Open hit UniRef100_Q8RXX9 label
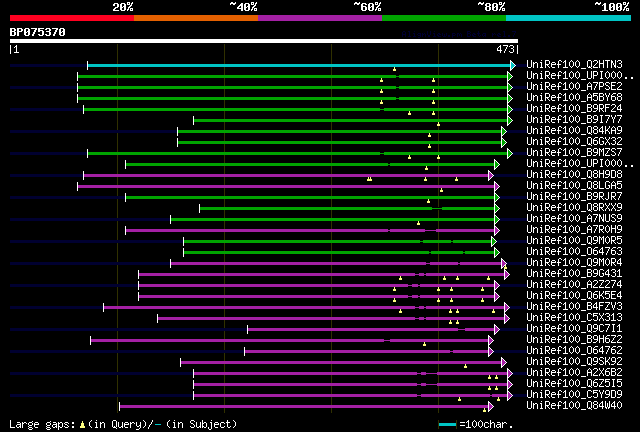640x432 pixels. (574, 207)
